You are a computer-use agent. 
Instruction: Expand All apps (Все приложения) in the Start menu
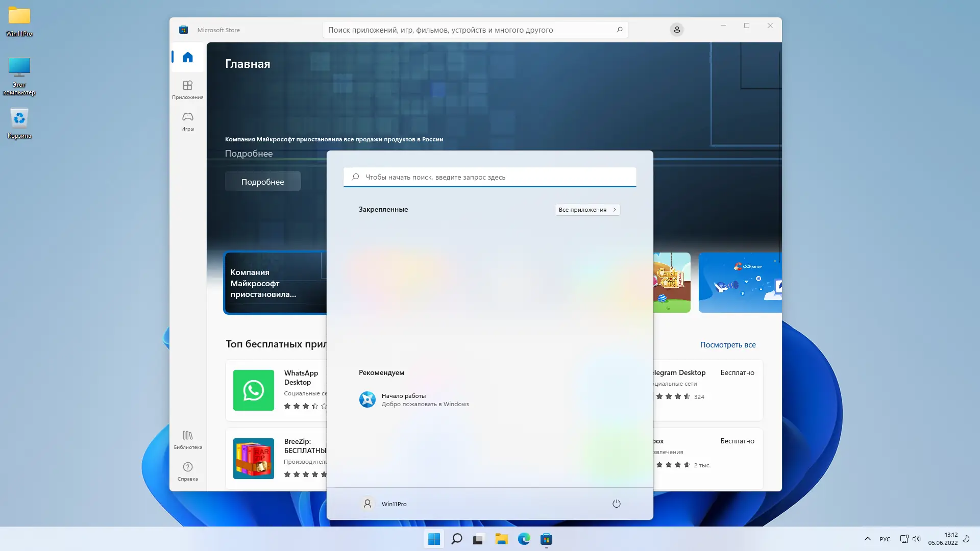click(x=587, y=210)
